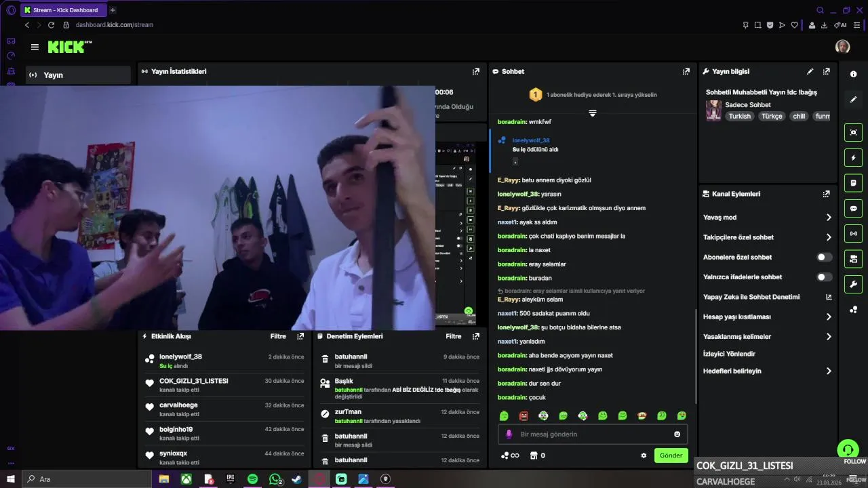The width and height of the screenshot is (868, 488).
Task: Open chat settings gear icon
Action: pyautogui.click(x=644, y=455)
